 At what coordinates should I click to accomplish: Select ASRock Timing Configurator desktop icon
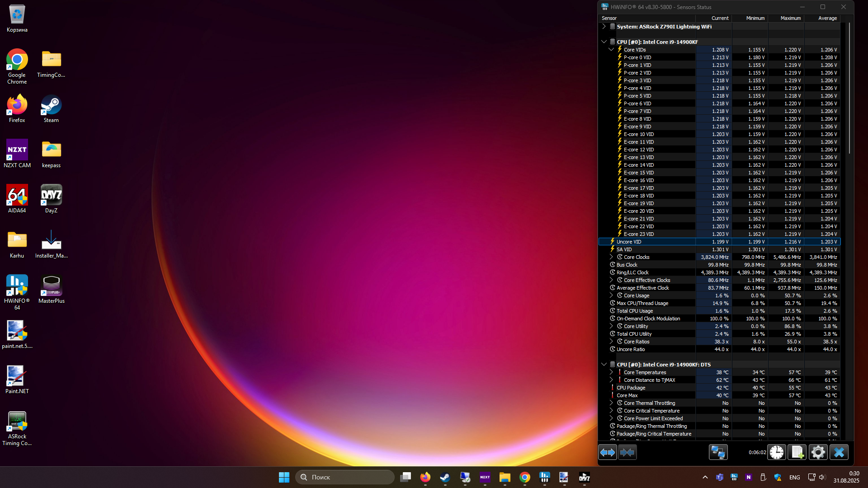17,429
